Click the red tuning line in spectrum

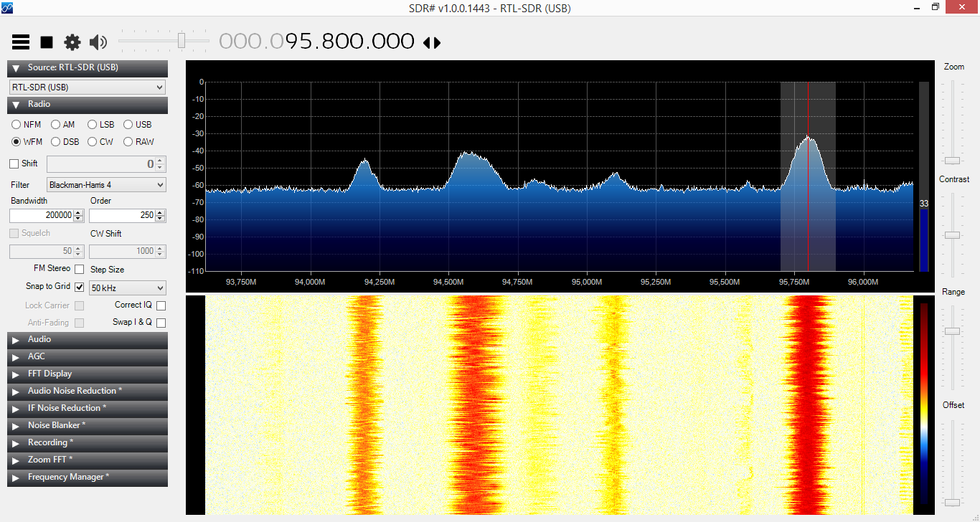coord(808,176)
